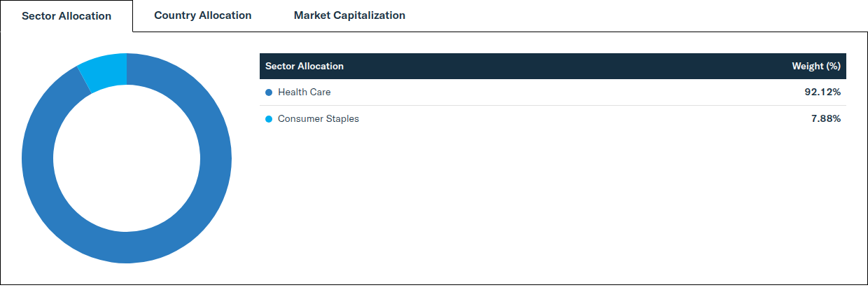Viewport: 868px width, 297px height.
Task: Select the Health Care label text
Action: pos(304,92)
